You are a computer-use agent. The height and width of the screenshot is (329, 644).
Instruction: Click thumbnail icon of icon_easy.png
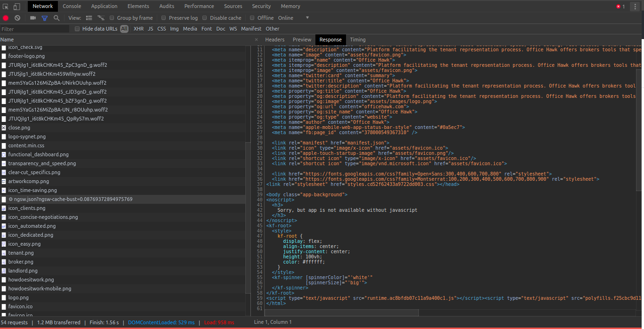pyautogui.click(x=4, y=244)
